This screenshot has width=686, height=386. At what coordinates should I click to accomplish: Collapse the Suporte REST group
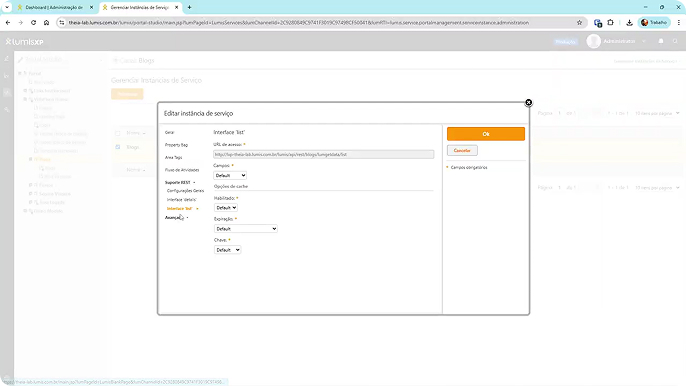pyautogui.click(x=180, y=182)
